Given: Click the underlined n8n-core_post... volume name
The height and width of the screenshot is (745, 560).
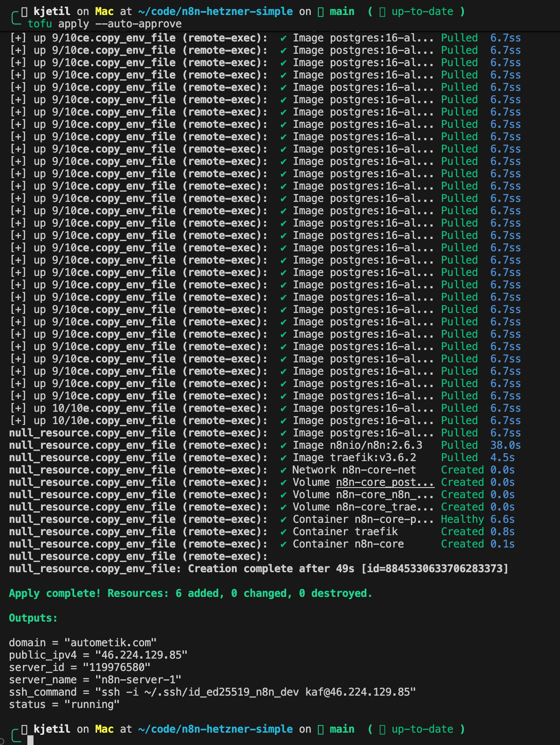Looking at the screenshot, I should click(x=385, y=482).
